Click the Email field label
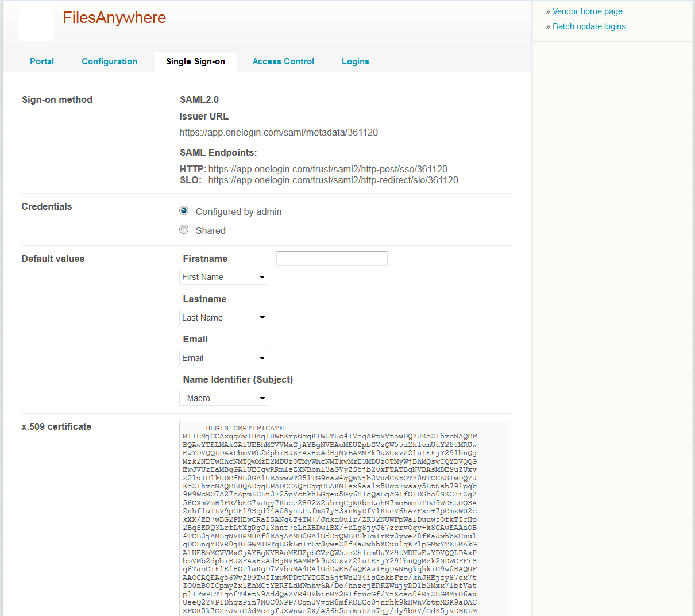 (195, 340)
